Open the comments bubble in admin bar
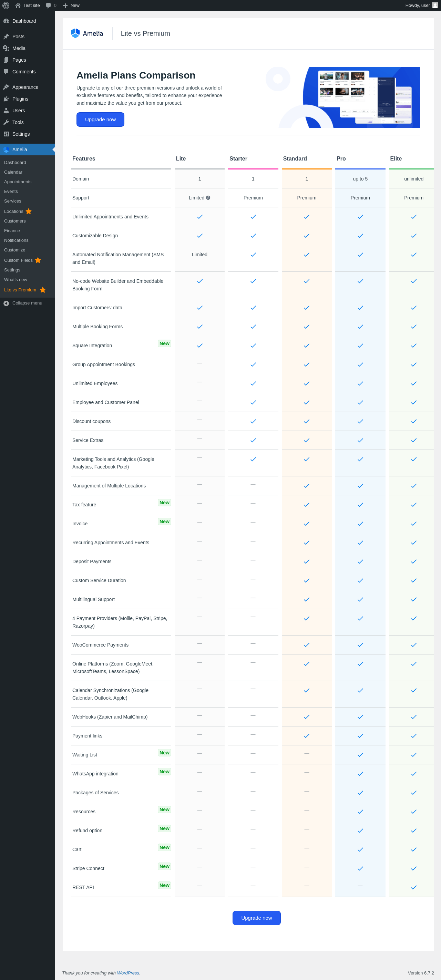This screenshot has width=441, height=980. coord(49,5)
